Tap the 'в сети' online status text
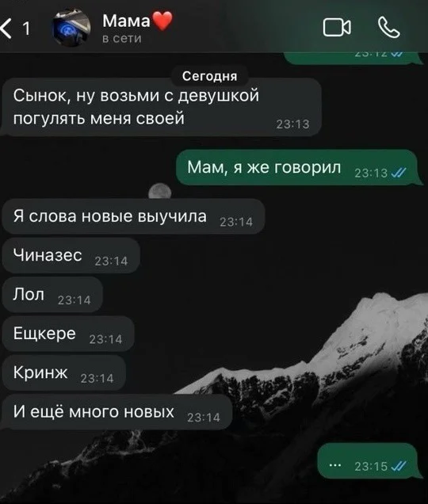 [122, 39]
